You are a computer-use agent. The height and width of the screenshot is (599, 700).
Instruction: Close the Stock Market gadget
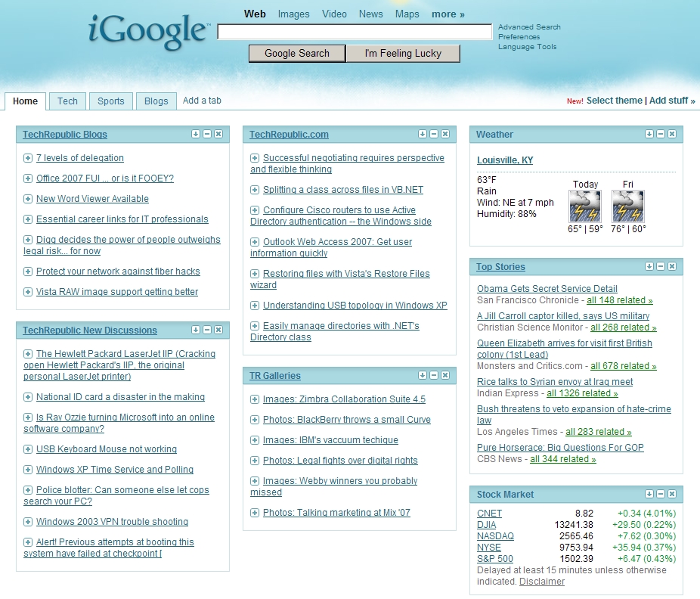click(672, 494)
